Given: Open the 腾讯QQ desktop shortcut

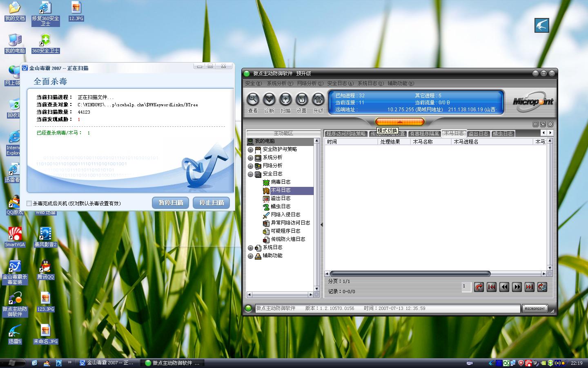Looking at the screenshot, I should [45, 269].
